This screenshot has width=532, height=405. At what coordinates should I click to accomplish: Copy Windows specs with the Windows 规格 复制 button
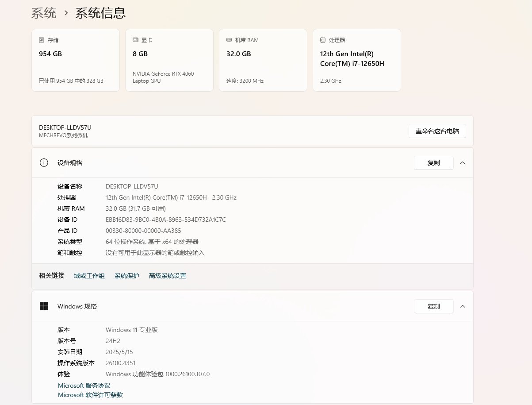tap(434, 306)
